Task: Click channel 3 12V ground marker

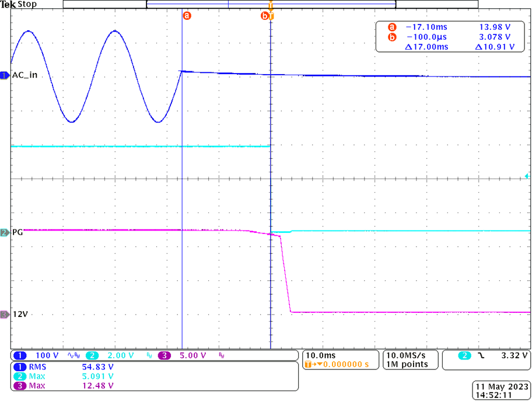Action: click(x=5, y=315)
